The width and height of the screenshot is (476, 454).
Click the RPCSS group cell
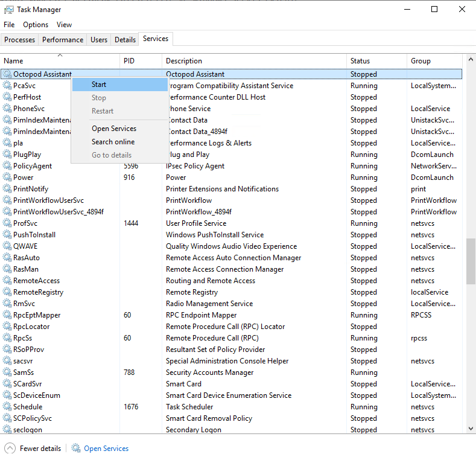click(421, 315)
